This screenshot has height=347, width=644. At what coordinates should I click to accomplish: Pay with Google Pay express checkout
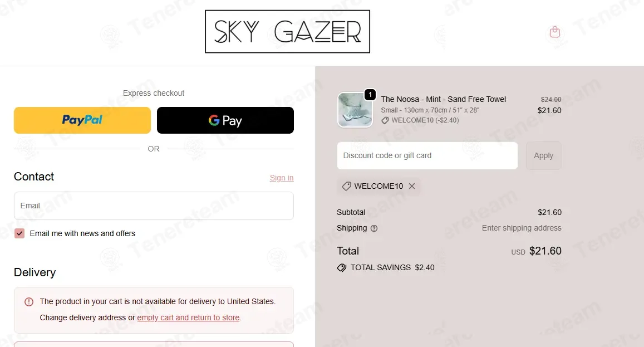coord(225,120)
